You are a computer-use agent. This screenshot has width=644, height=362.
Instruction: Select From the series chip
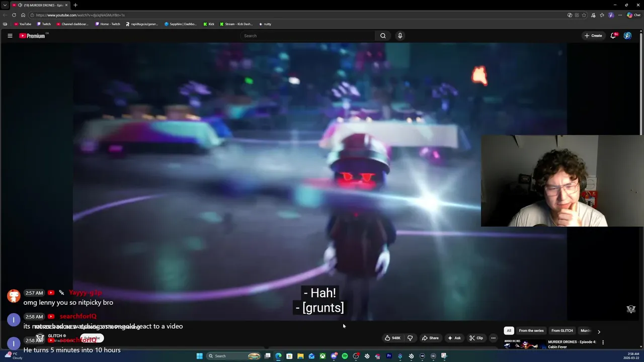tap(531, 331)
